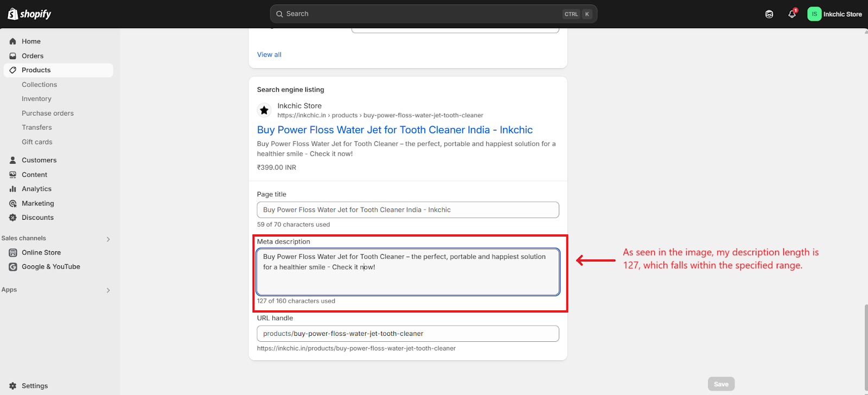Open the notifications bell

click(792, 14)
